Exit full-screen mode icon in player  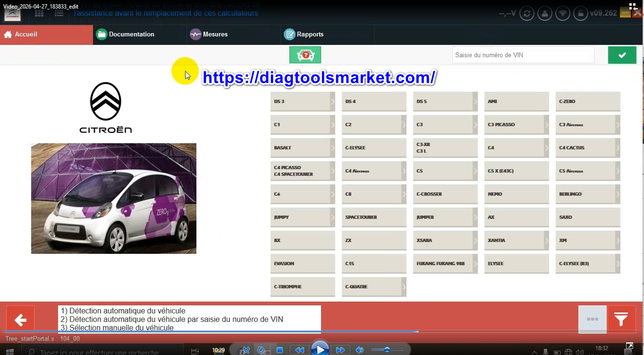[x=629, y=346]
